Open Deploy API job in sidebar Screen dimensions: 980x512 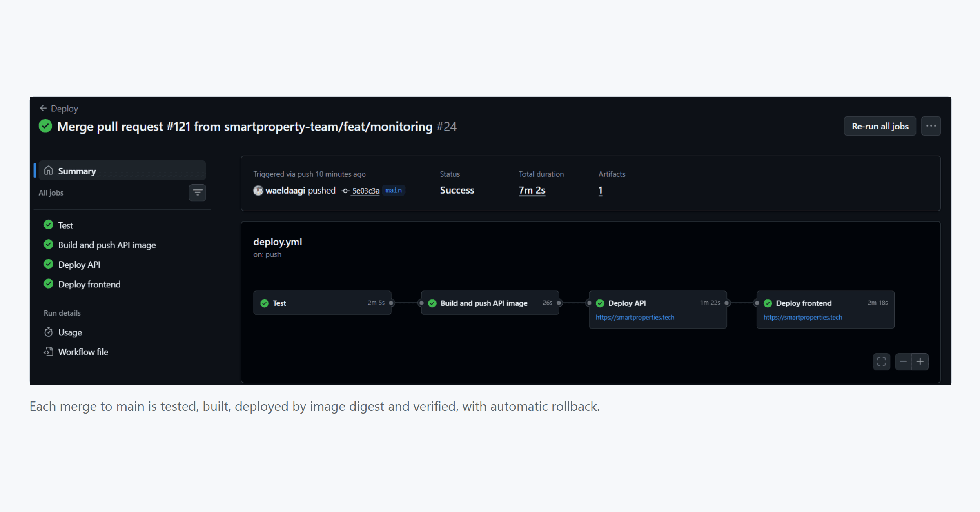coord(79,265)
